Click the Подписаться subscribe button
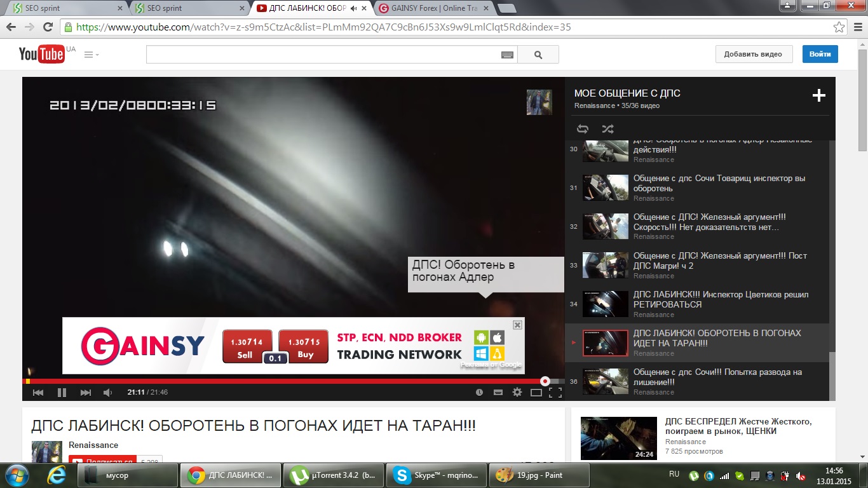This screenshot has width=868, height=488. [102, 460]
